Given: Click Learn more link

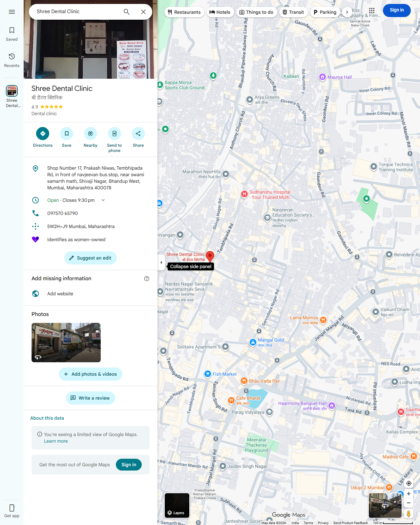Looking at the screenshot, I should pyautogui.click(x=56, y=441).
